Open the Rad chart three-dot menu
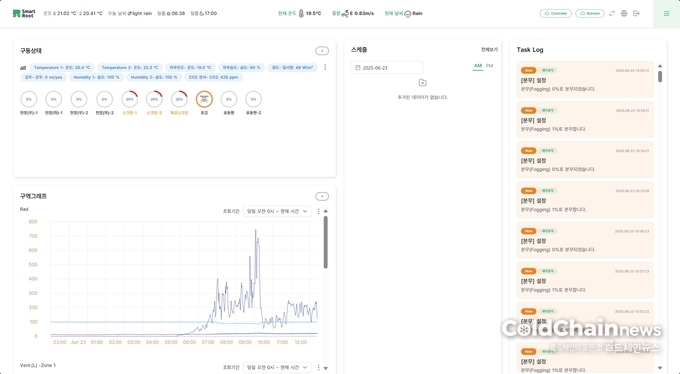 318,211
